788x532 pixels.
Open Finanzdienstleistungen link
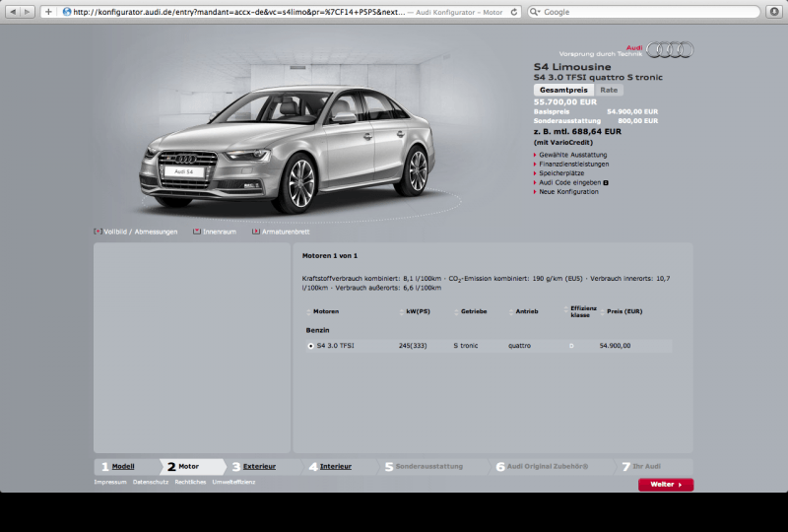pos(574,164)
